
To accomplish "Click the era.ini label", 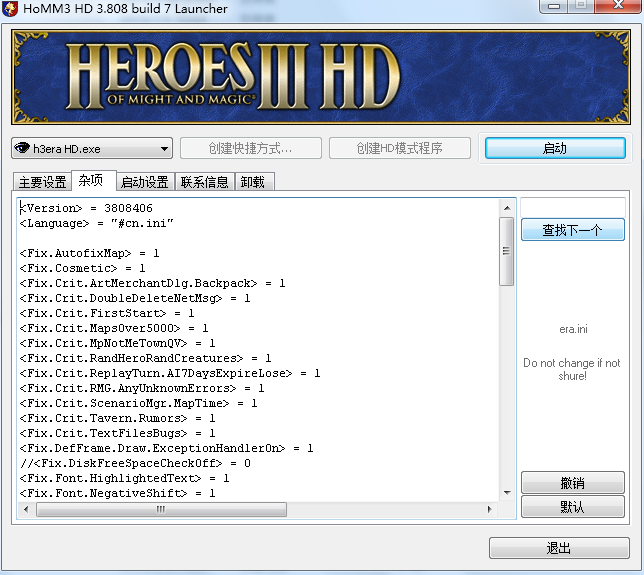I will pyautogui.click(x=573, y=329).
